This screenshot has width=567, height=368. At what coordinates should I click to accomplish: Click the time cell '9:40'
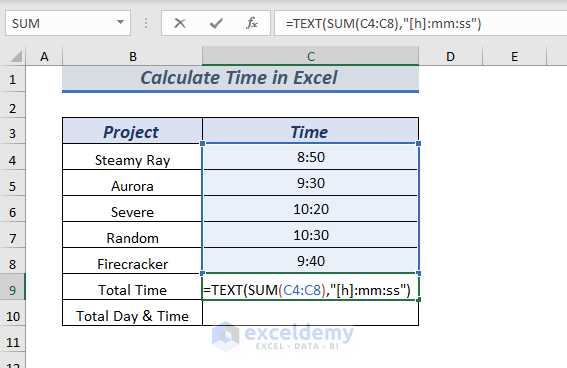coord(311,261)
